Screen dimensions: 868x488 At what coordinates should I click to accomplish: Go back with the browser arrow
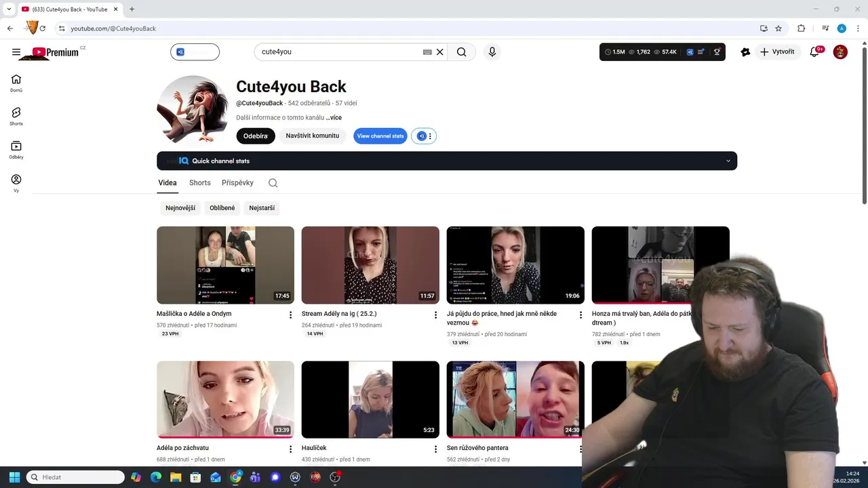pyautogui.click(x=9, y=28)
